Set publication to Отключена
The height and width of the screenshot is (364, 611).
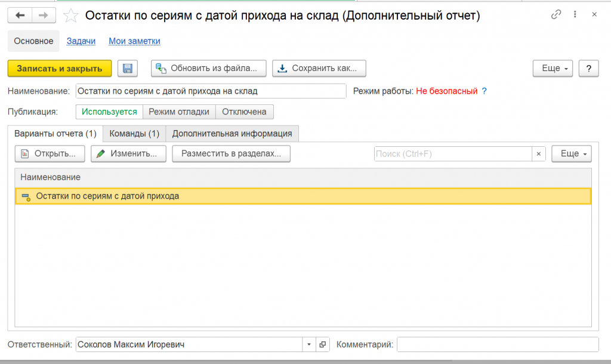244,112
